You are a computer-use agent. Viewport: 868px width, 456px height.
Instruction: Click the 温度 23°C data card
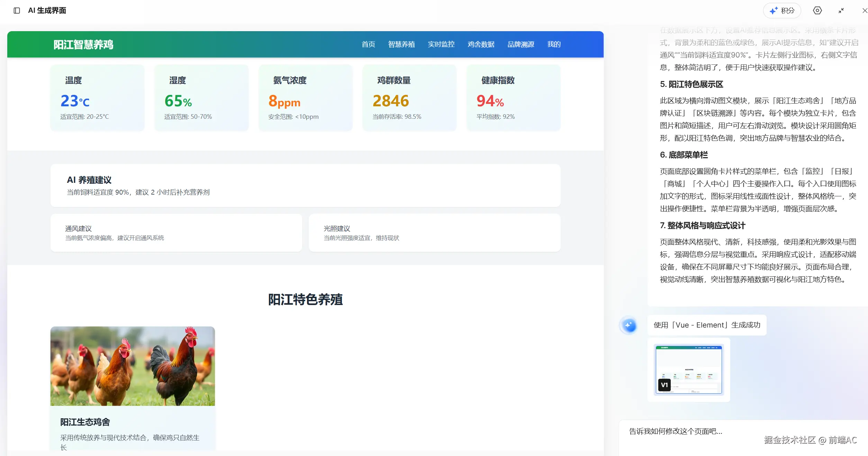pyautogui.click(x=97, y=98)
